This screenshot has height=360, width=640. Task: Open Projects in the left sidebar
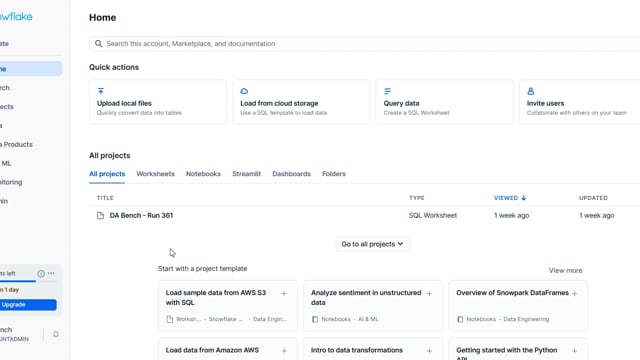31,107
